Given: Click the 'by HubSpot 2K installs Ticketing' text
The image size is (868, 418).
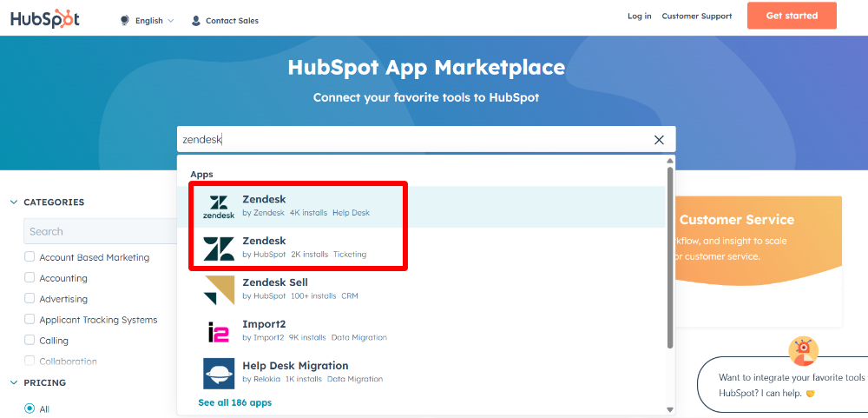Looking at the screenshot, I should click(x=305, y=255).
